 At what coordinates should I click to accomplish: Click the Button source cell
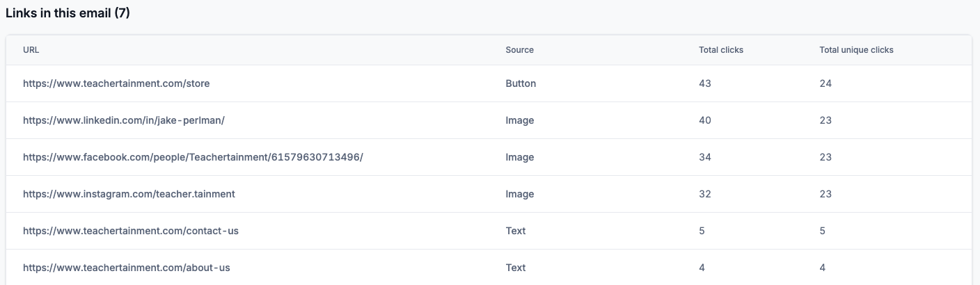click(x=521, y=83)
